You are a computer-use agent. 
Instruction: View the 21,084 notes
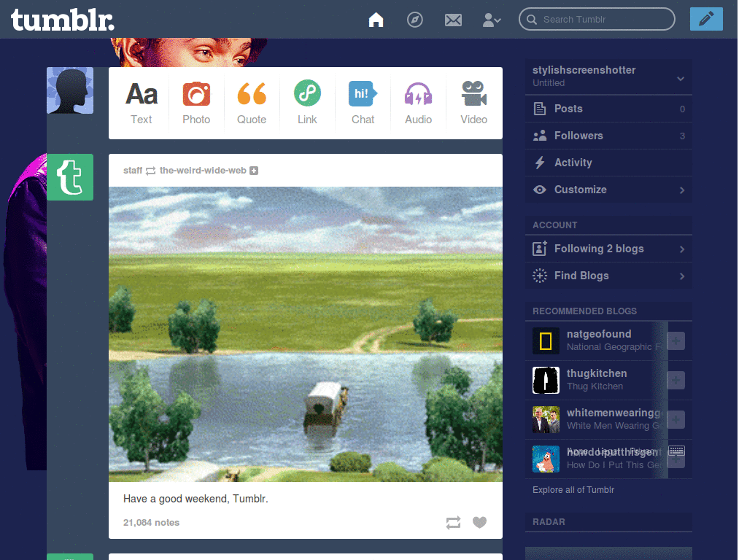click(151, 522)
